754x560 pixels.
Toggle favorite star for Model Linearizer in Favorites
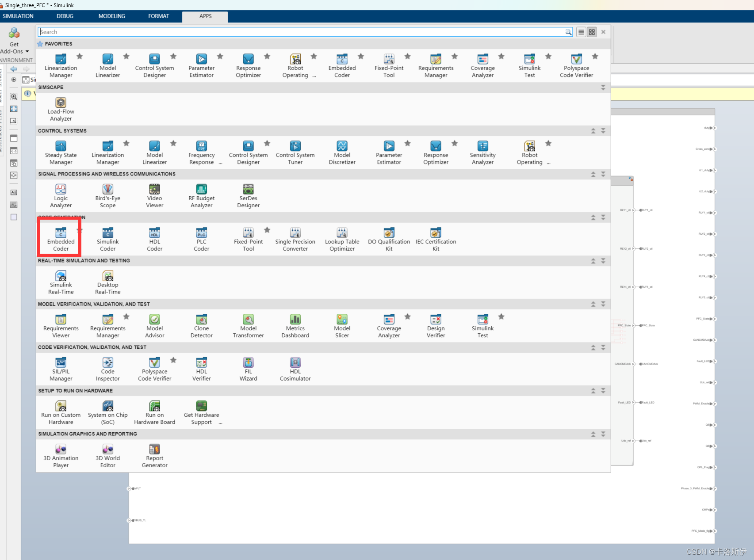tap(126, 56)
